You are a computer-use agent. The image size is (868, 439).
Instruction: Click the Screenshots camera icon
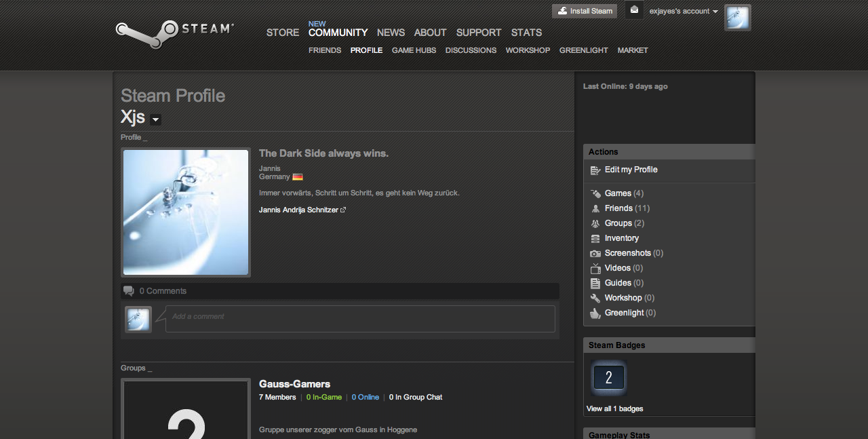595,253
